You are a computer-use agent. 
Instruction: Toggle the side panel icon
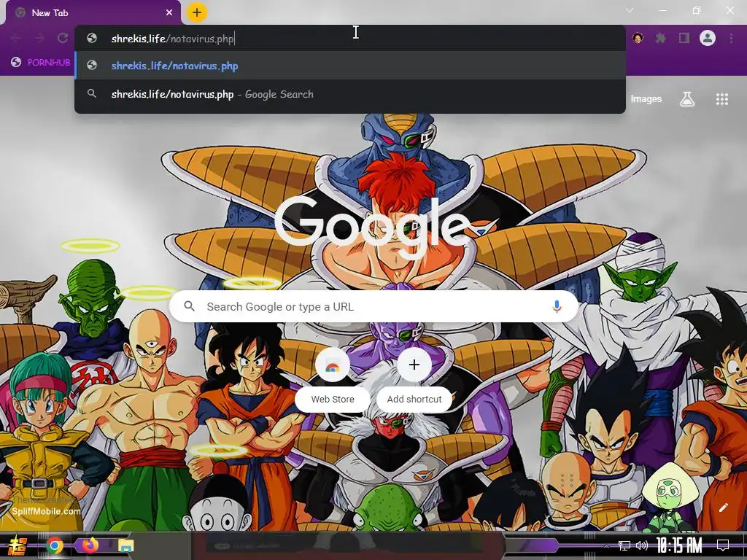(684, 38)
